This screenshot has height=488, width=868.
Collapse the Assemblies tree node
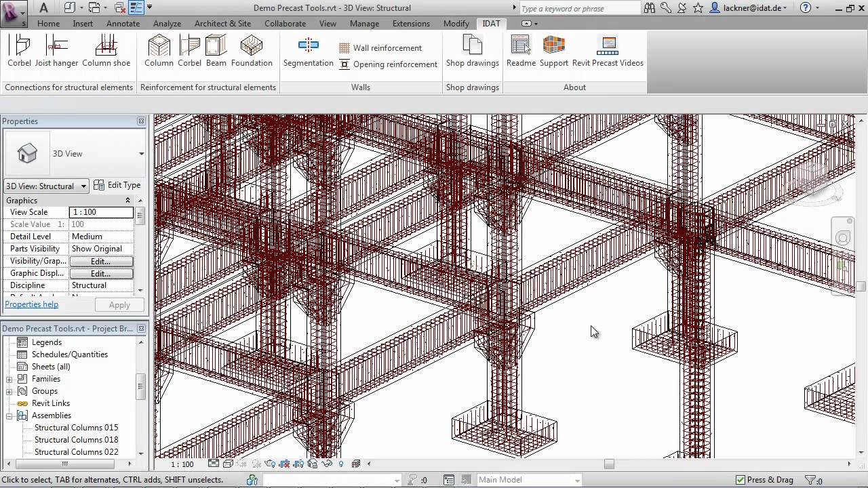(x=9, y=415)
